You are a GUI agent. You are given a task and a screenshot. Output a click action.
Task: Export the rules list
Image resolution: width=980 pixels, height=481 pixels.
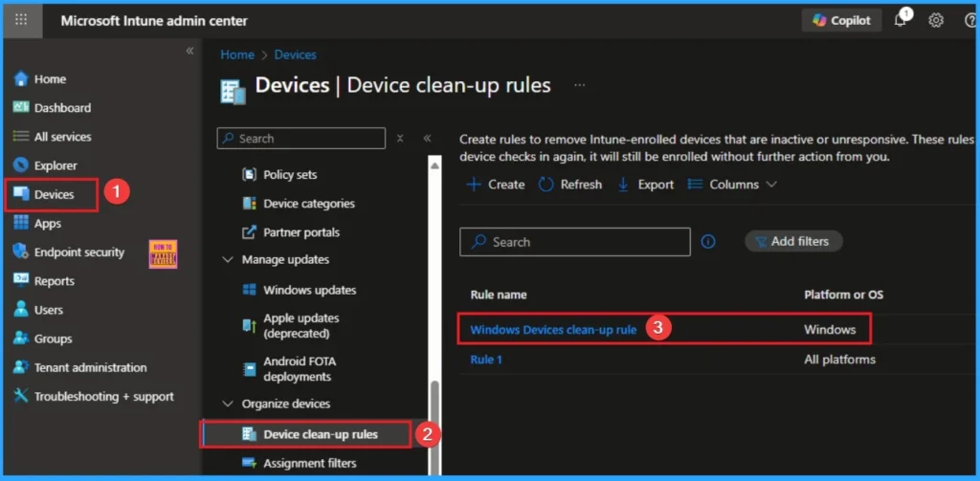pyautogui.click(x=645, y=185)
